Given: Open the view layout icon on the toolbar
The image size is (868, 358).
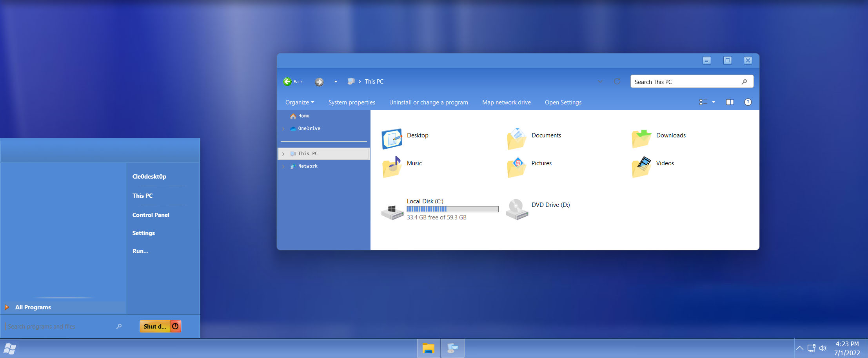Looking at the screenshot, I should (x=703, y=102).
